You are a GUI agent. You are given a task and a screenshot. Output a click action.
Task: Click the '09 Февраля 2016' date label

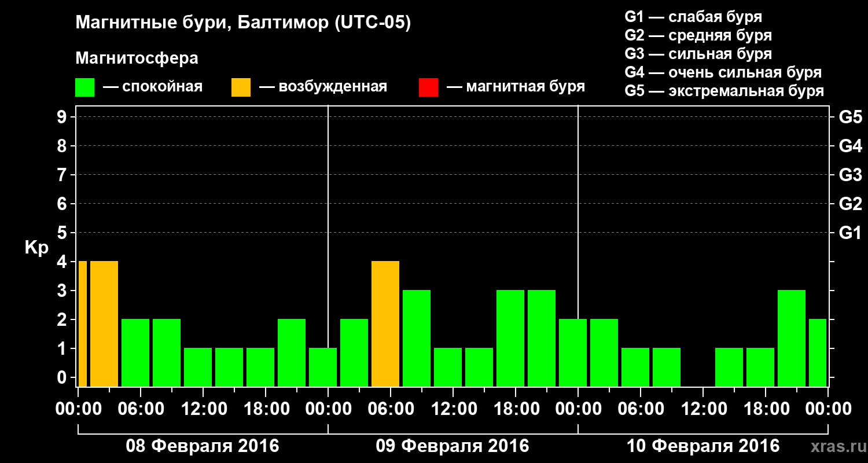(453, 446)
